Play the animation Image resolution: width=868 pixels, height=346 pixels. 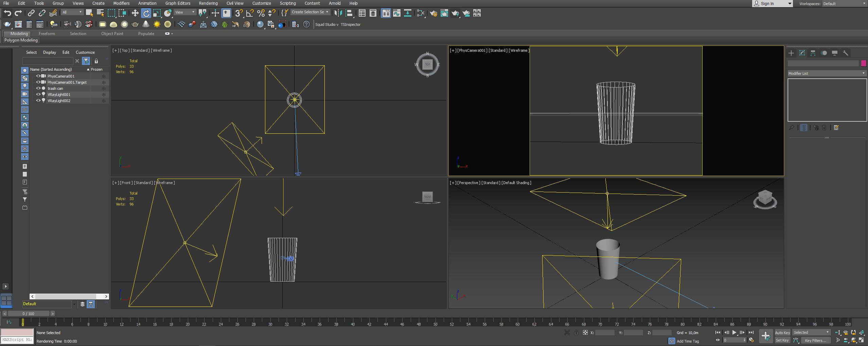click(734, 333)
